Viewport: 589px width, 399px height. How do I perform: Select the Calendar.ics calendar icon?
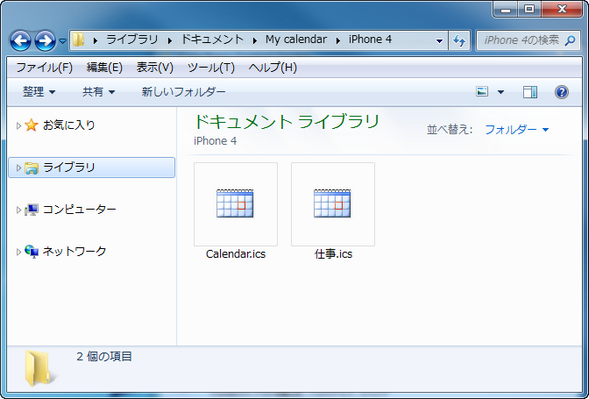pyautogui.click(x=235, y=203)
